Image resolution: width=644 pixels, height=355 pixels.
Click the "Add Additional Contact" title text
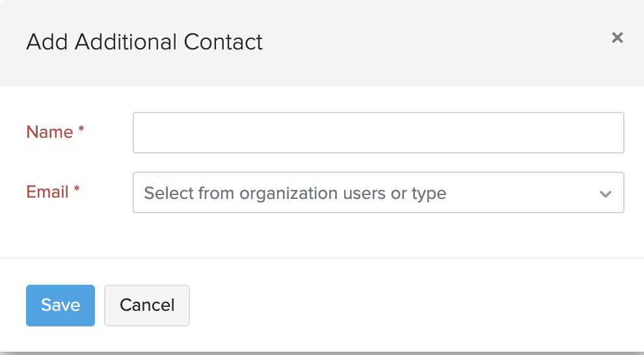144,42
